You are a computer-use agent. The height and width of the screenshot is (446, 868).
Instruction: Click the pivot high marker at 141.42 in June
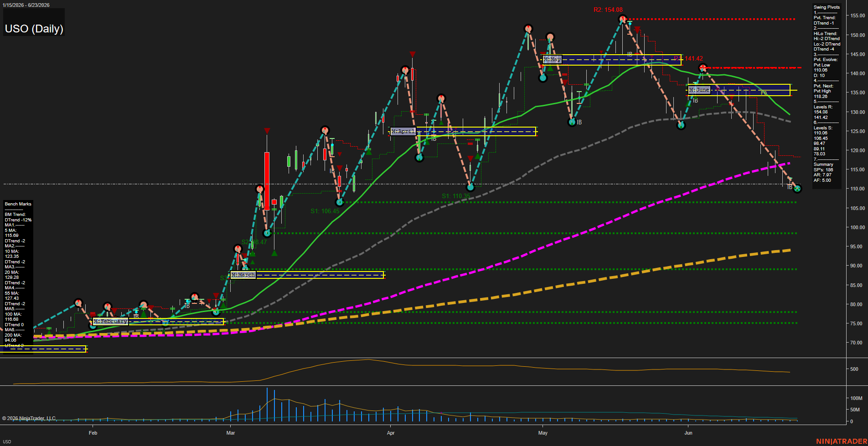[703, 68]
